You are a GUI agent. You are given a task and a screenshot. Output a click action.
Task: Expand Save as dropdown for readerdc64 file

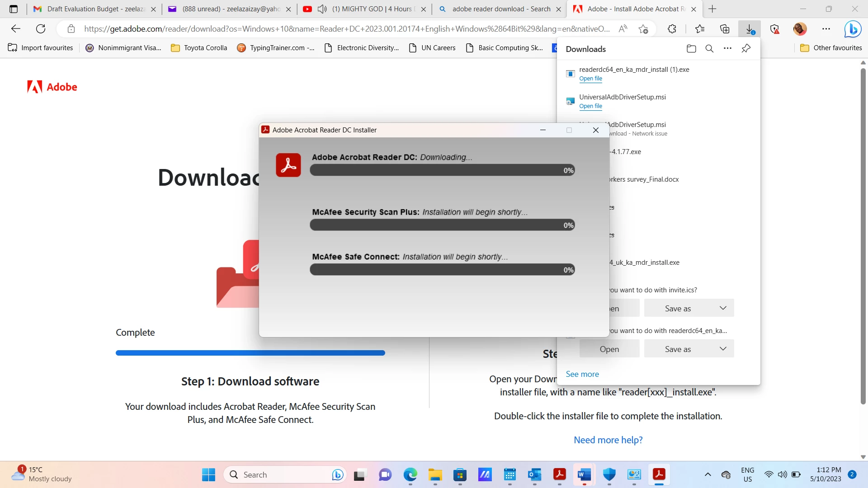pos(723,349)
